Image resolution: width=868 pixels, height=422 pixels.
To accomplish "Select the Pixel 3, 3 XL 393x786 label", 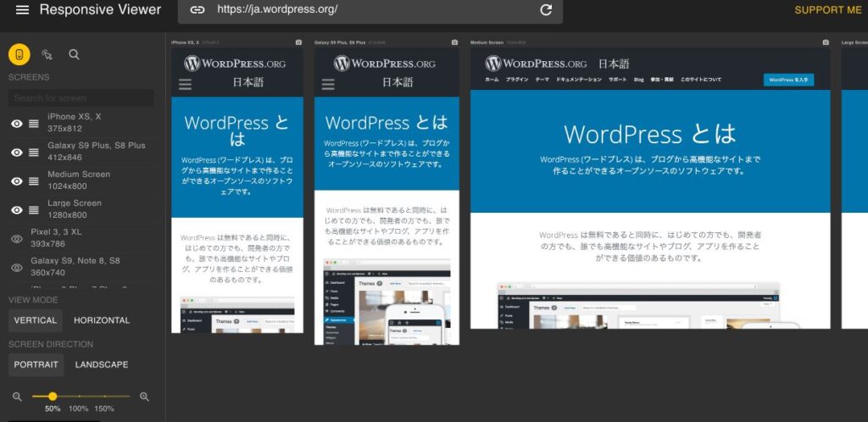I will [x=56, y=238].
